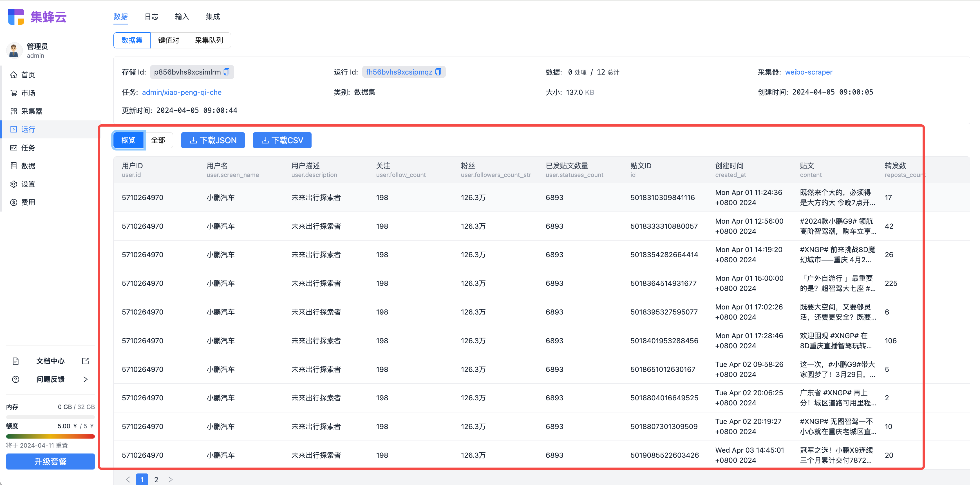980x485 pixels.
Task: Select the 键值对 sub-tab
Action: tap(169, 40)
